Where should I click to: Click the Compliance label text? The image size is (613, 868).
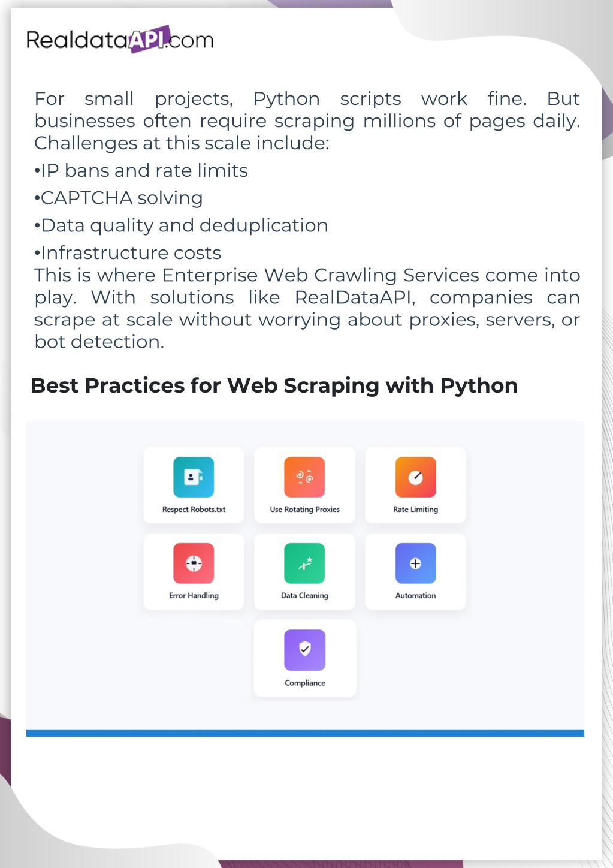pos(305,683)
